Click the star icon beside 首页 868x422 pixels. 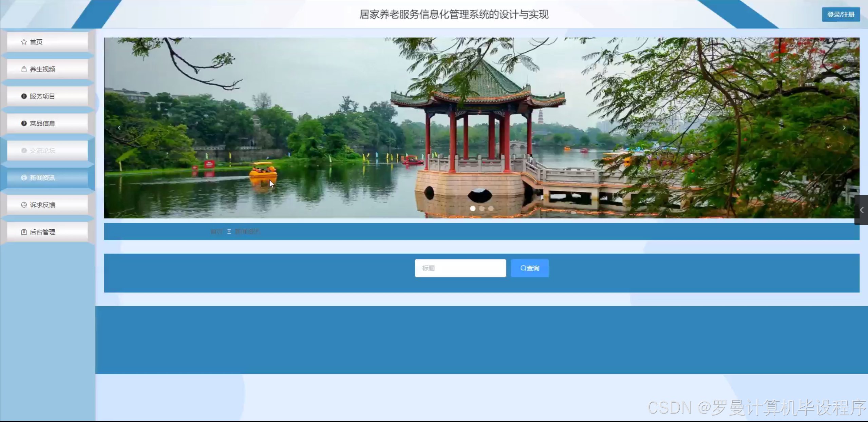(24, 42)
